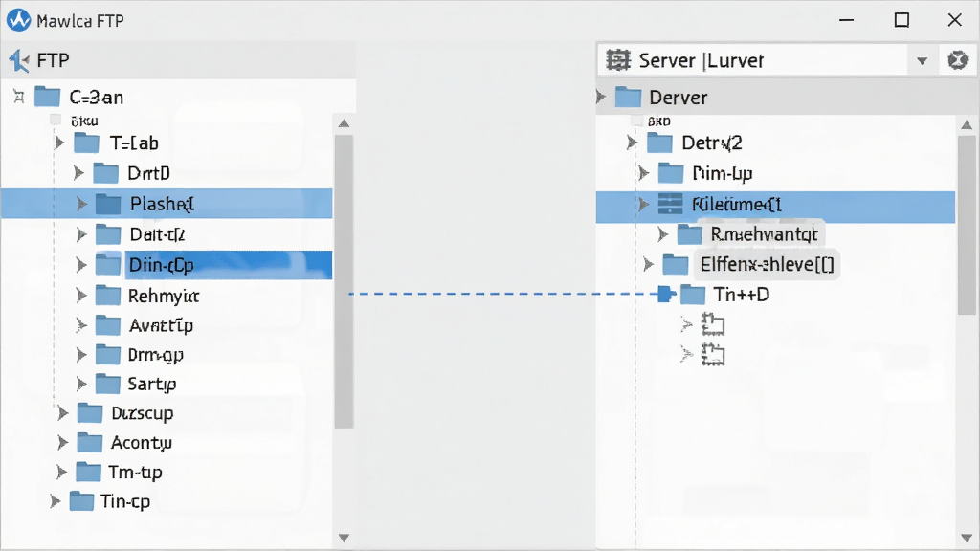This screenshot has width=980, height=551.
Task: Click the local tree scrollbar down arrow
Action: point(344,538)
